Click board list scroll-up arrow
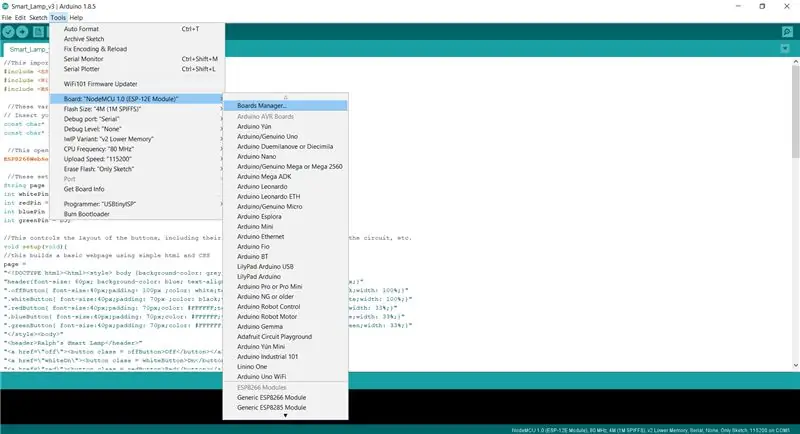The image size is (800, 434). (x=286, y=97)
